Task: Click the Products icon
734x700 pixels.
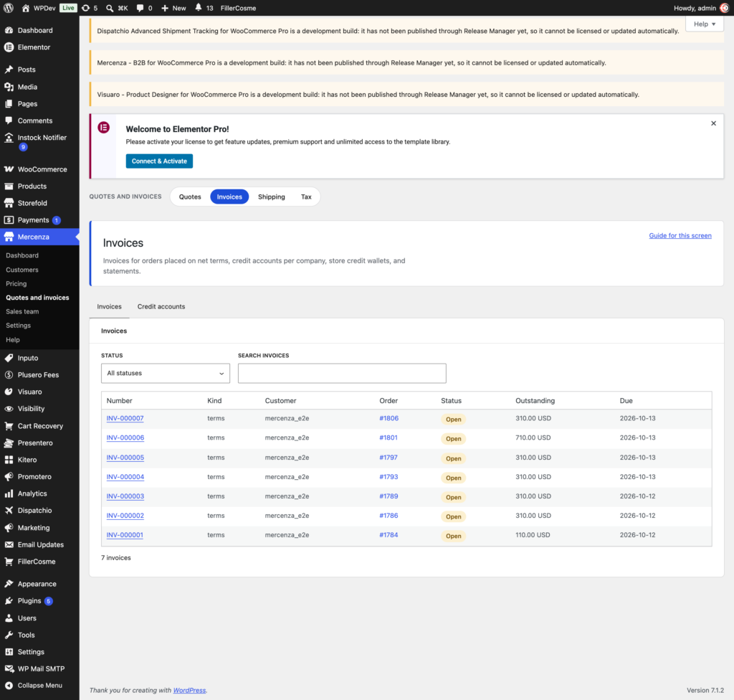Action: (9, 186)
